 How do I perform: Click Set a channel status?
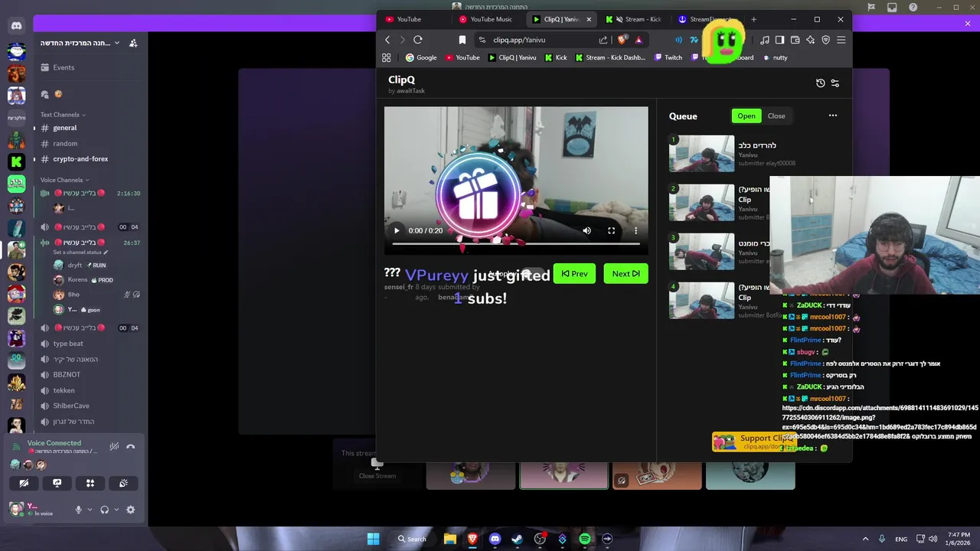pyautogui.click(x=80, y=253)
